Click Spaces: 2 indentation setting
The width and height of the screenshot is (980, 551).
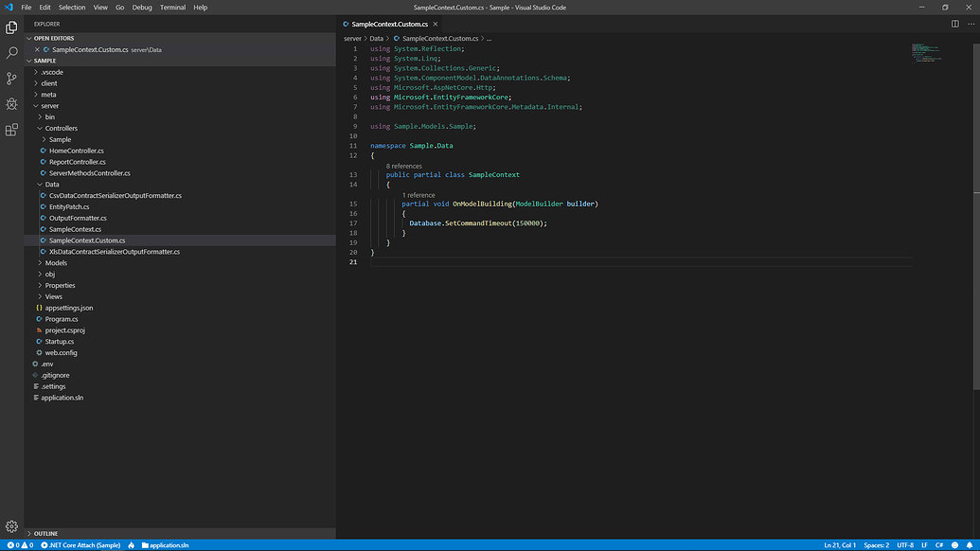[x=876, y=544]
